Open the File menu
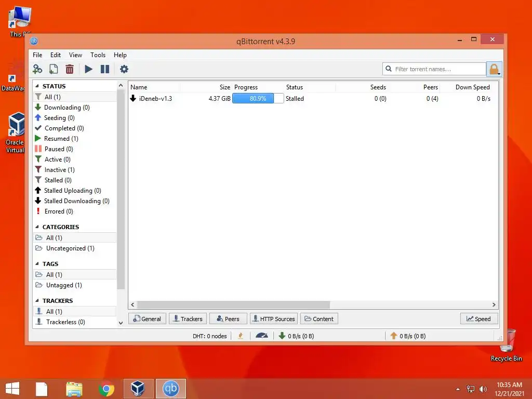This screenshot has height=399, width=532. point(37,55)
